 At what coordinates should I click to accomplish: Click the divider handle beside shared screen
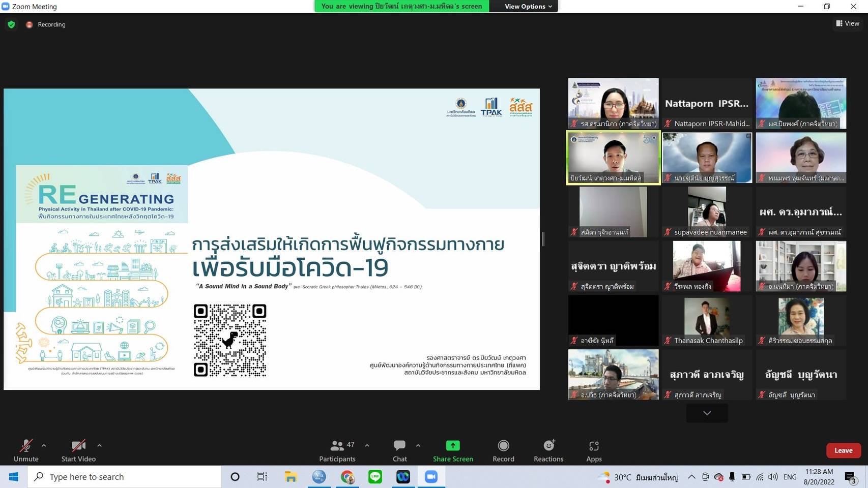(543, 239)
